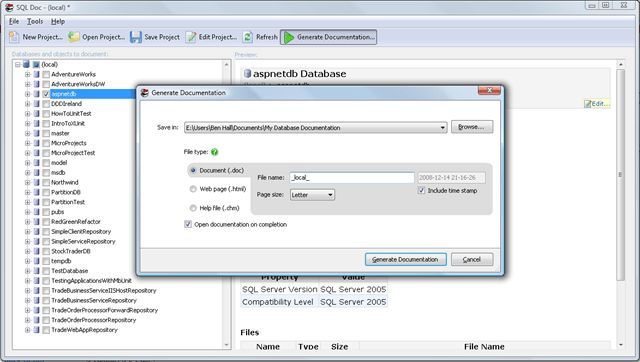Open the File menu

point(14,21)
